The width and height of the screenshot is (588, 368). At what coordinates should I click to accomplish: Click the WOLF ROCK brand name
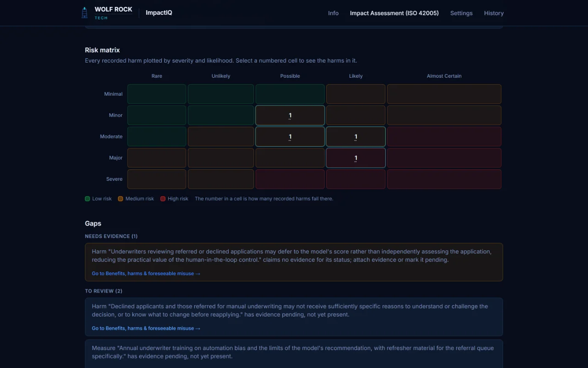pos(113,9)
